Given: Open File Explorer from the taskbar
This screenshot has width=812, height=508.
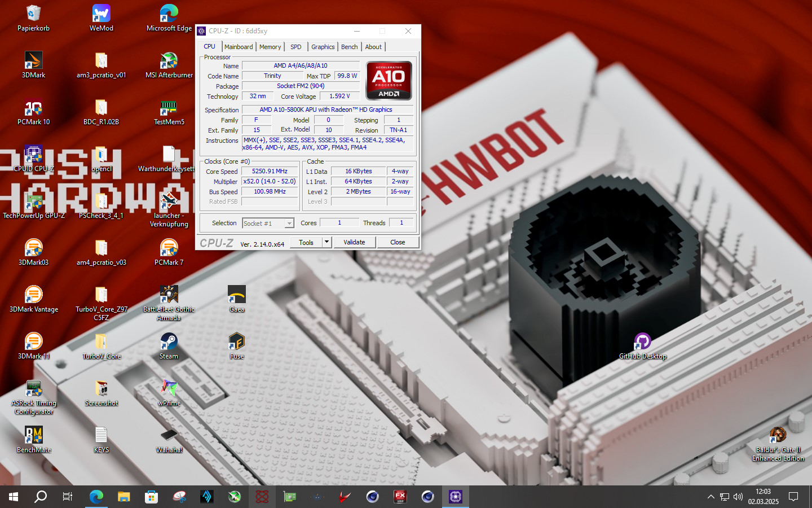Looking at the screenshot, I should tap(124, 497).
